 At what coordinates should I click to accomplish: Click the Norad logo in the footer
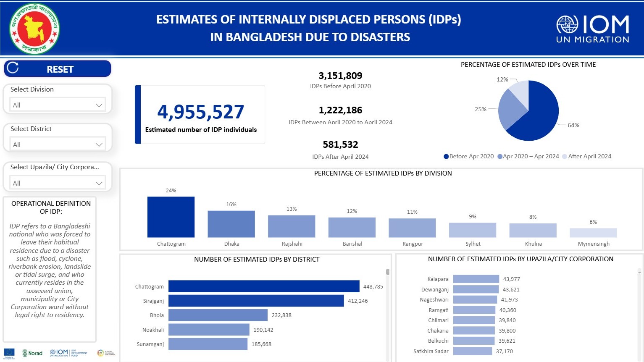(33, 353)
